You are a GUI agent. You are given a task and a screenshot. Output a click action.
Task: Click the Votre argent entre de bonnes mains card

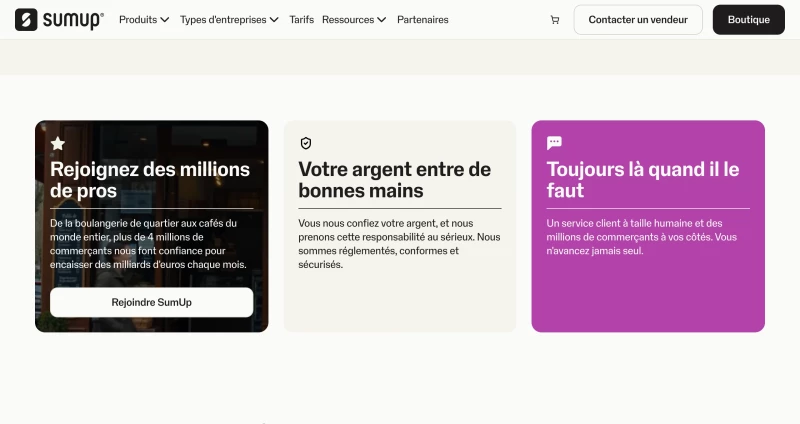pyautogui.click(x=400, y=226)
